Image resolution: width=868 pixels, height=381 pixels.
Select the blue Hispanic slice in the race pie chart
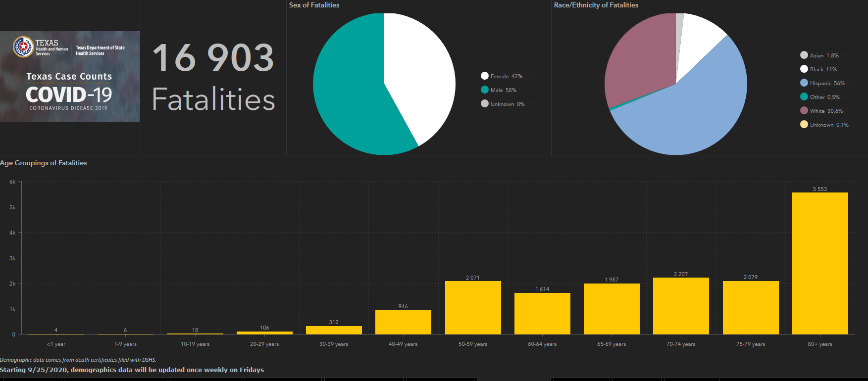tap(693, 119)
